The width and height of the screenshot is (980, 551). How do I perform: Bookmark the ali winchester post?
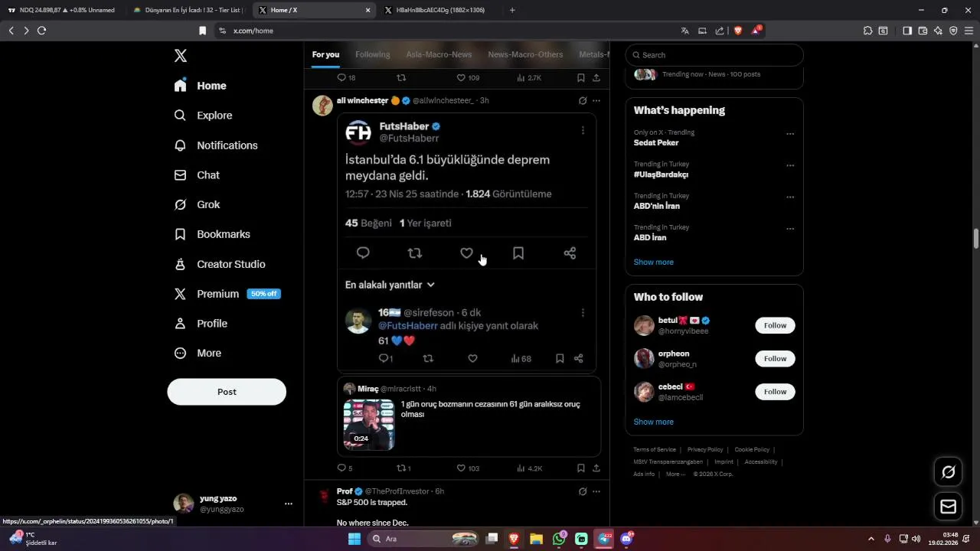pos(581,468)
